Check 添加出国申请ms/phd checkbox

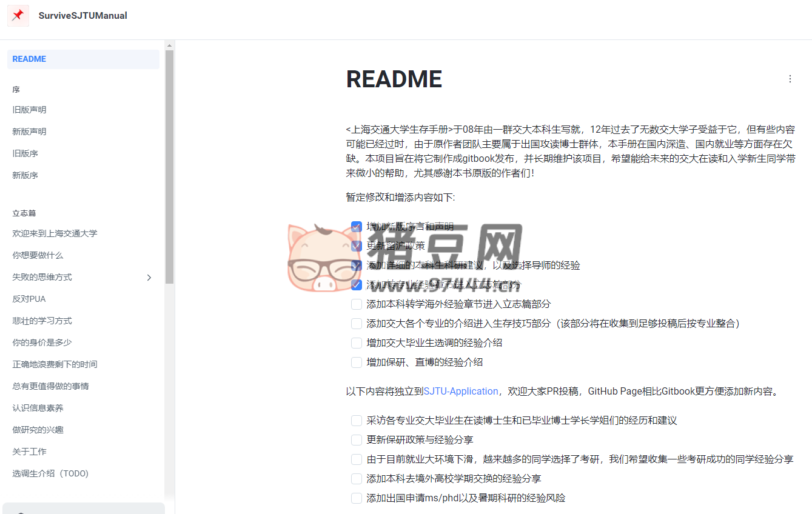(x=357, y=498)
